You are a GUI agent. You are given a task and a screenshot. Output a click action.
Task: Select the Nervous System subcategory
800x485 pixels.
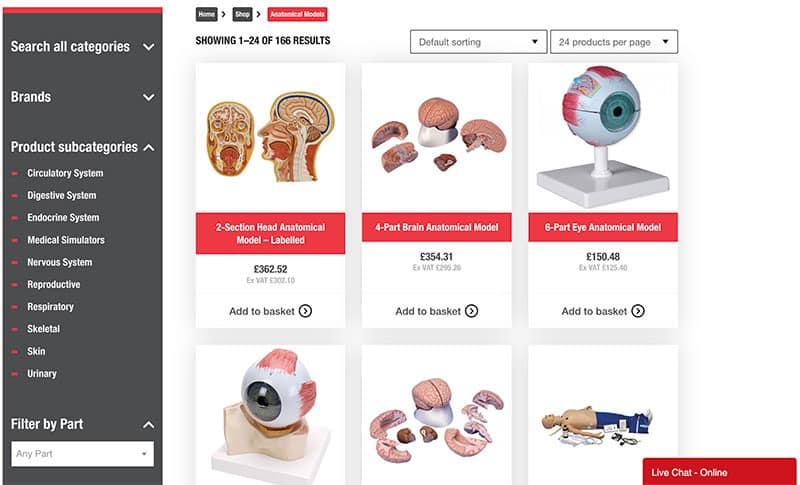60,262
